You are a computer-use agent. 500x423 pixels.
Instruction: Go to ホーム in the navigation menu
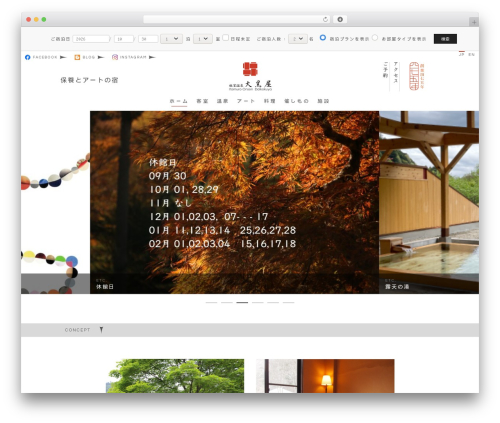pos(179,101)
